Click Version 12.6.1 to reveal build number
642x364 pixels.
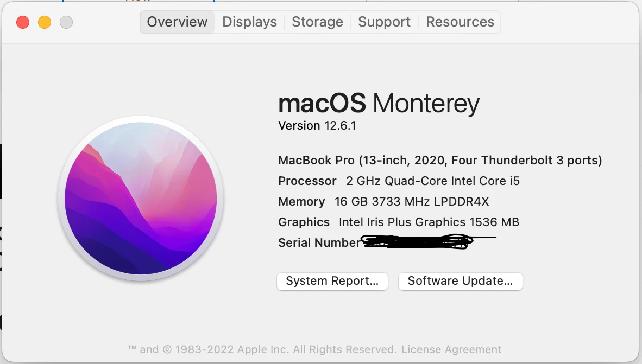coord(317,125)
